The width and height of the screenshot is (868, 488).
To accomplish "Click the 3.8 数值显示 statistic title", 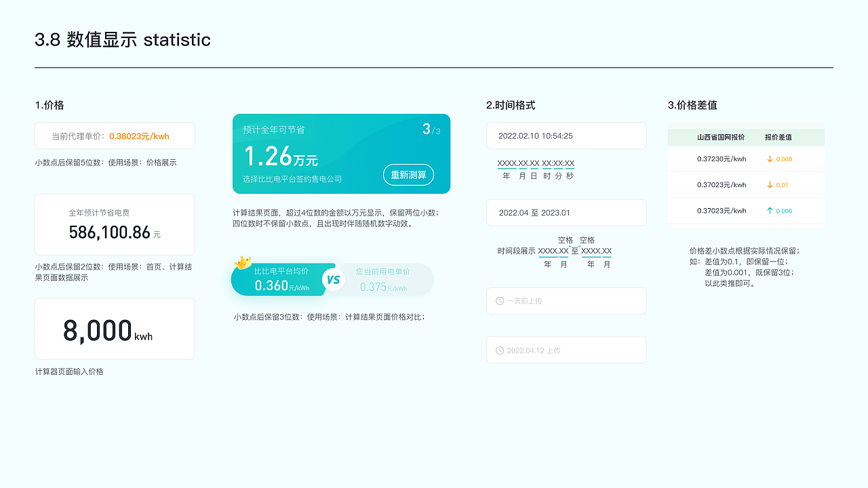I will click(122, 40).
